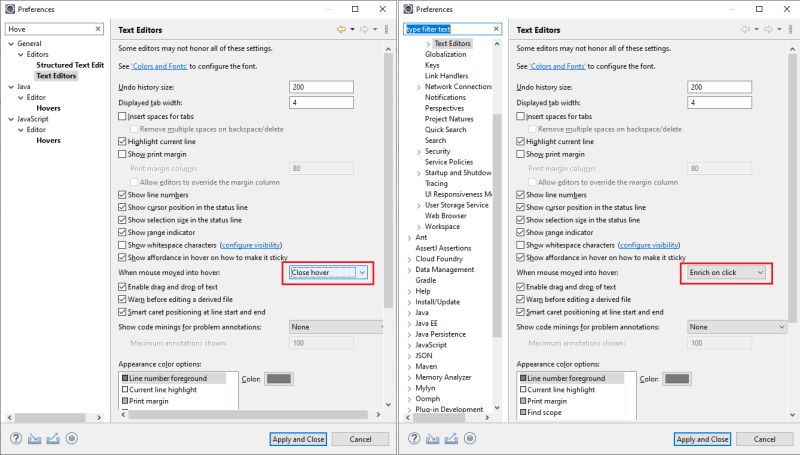The image size is (800, 455).
Task: Toggle 'Show line numbers' in left window
Action: point(122,195)
